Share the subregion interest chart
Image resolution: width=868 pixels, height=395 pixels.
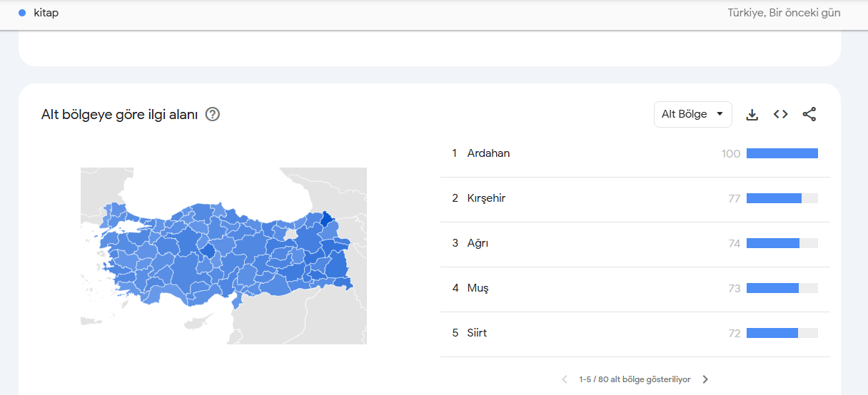[x=809, y=114]
